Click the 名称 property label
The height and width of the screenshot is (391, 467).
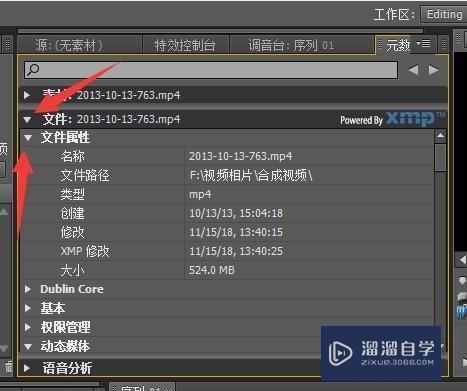click(72, 156)
